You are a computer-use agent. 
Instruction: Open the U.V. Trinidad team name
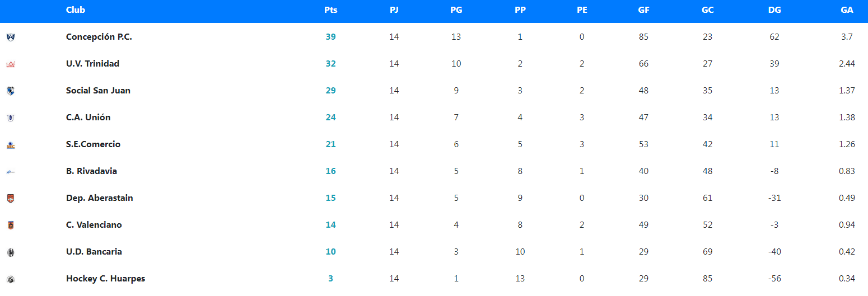[92, 64]
